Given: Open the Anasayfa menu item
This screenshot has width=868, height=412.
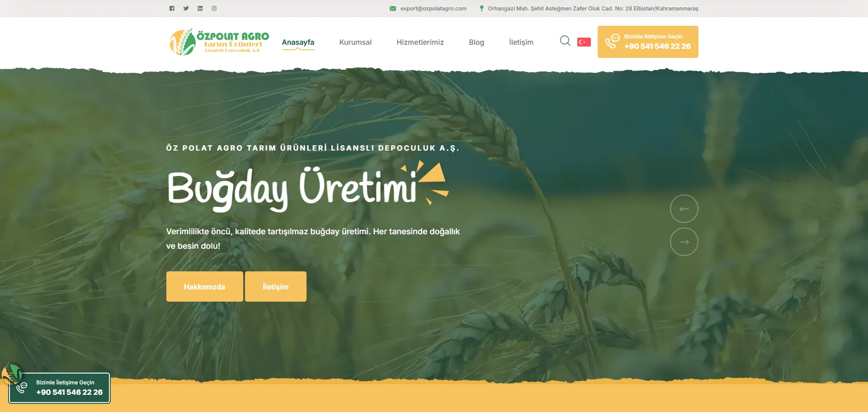Looking at the screenshot, I should [x=298, y=42].
